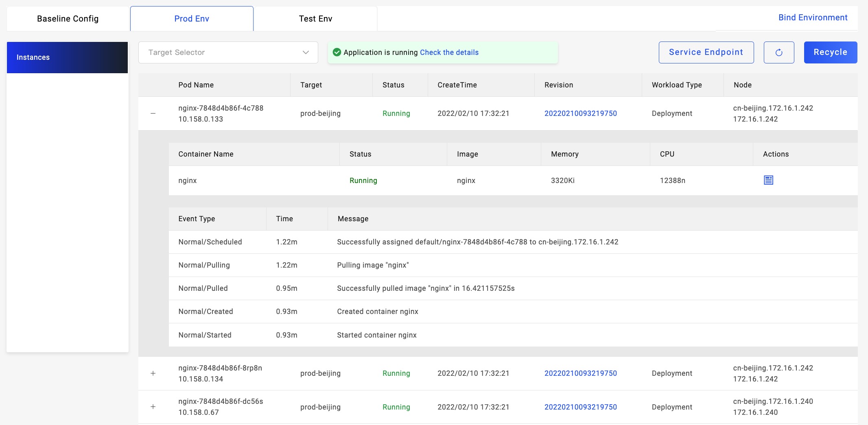
Task: Select the Prod Env tab
Action: coord(192,19)
